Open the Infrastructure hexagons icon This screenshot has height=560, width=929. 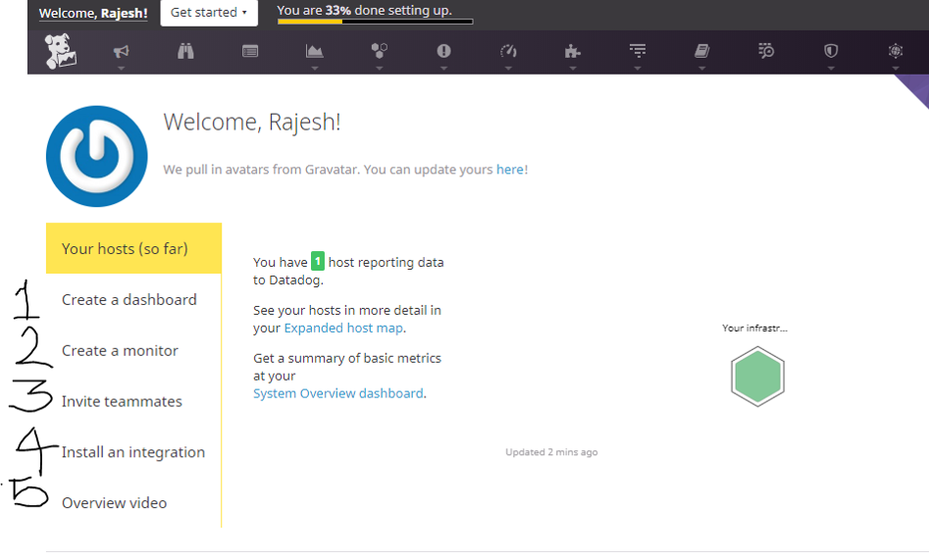[379, 52]
